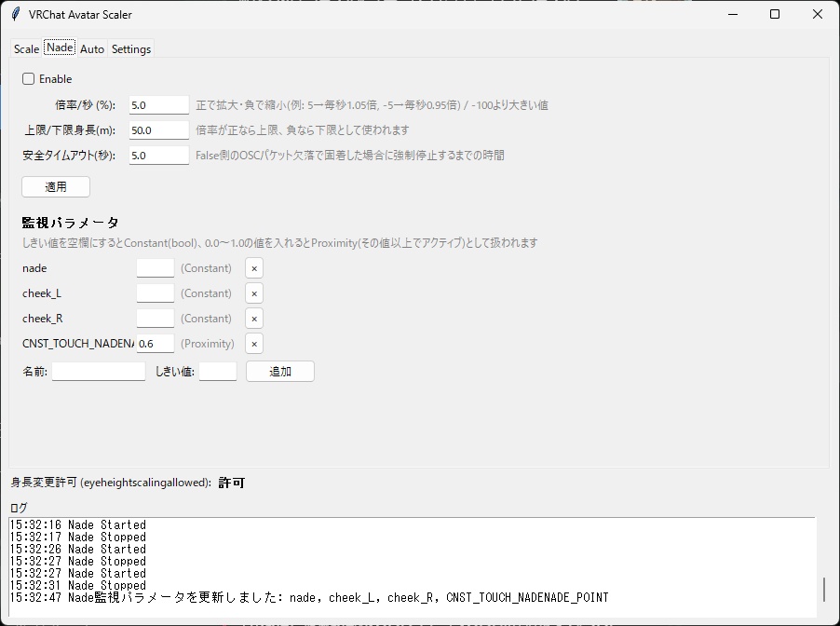Viewport: 840px width, 626px height.
Task: Click the log line '15:32:47 Nade監視パラメータを更新しました'
Action: 309,598
